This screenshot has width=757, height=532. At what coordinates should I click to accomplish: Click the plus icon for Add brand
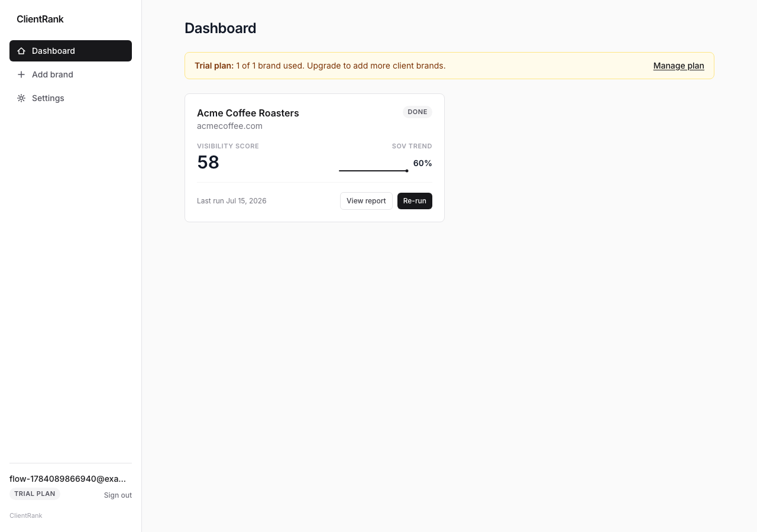21,74
